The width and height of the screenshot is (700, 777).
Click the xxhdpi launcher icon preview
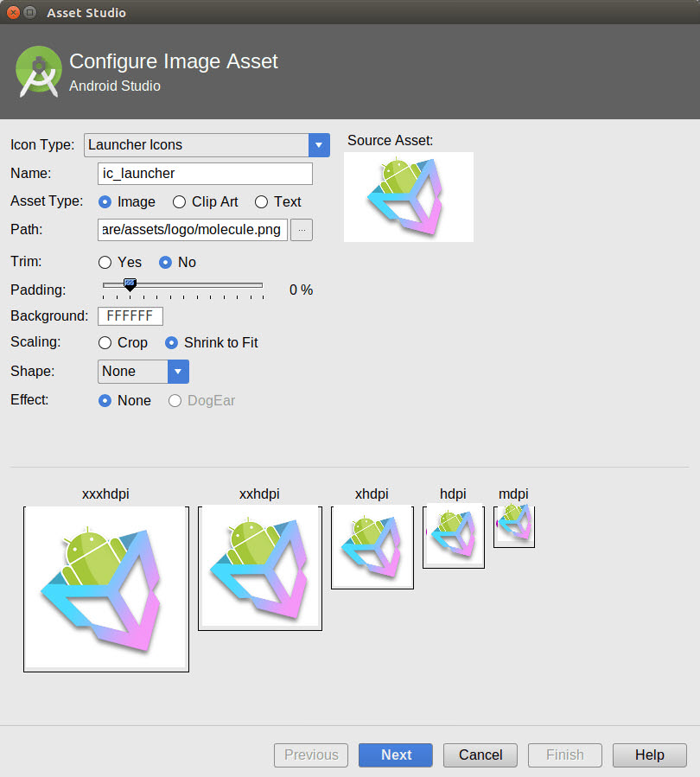tap(259, 568)
